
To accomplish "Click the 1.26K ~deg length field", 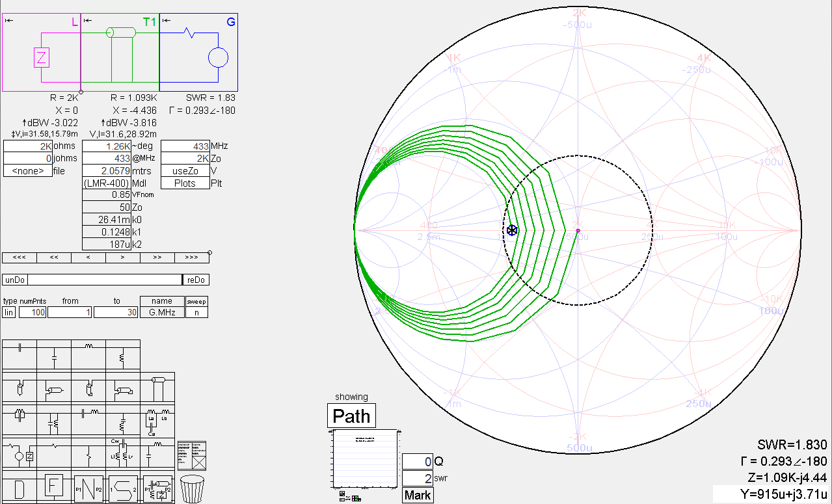I will (107, 146).
